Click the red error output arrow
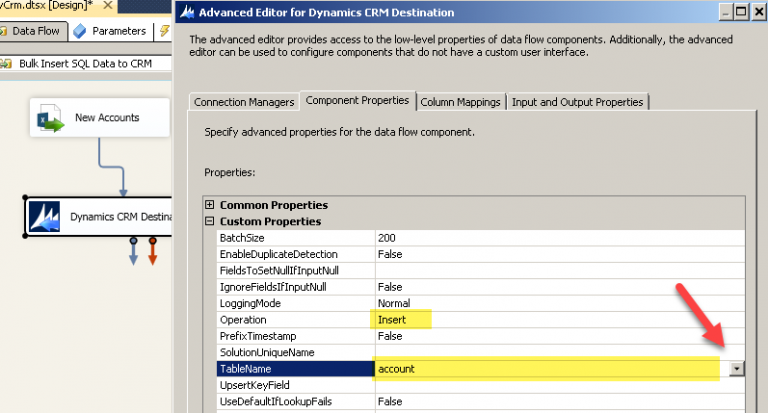The height and width of the screenshot is (413, 768). tap(152, 254)
